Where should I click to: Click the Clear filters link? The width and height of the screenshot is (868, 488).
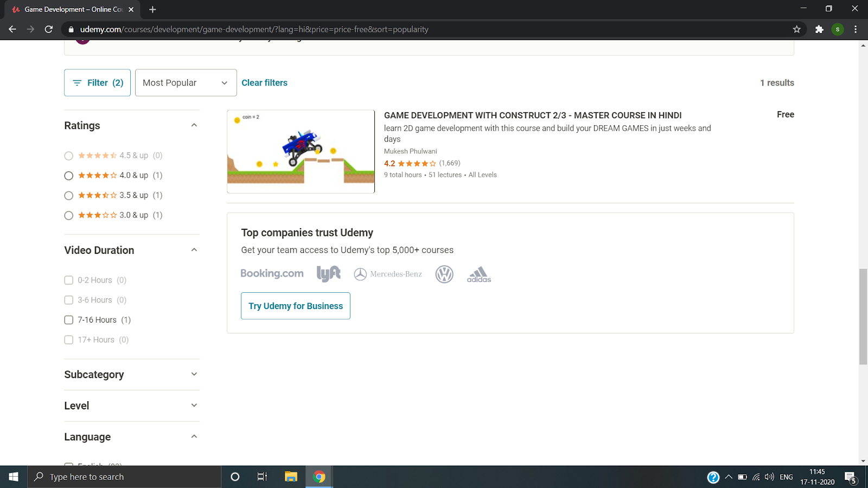(x=264, y=82)
